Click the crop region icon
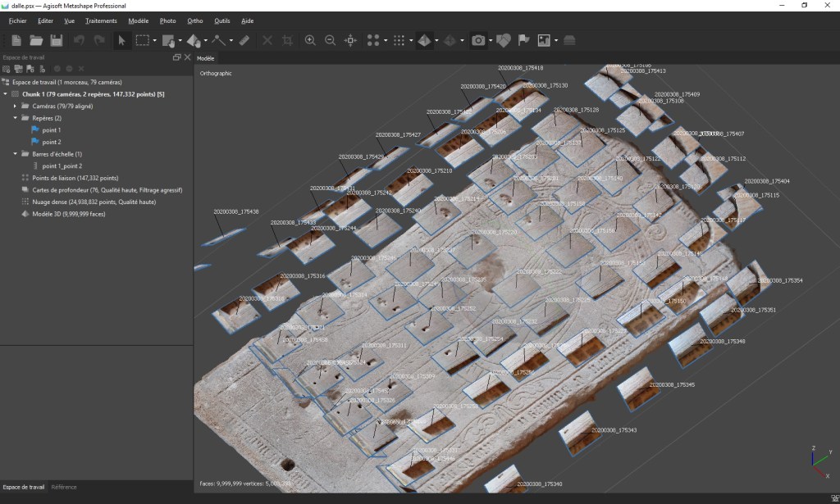This screenshot has height=504, width=840. click(x=287, y=40)
